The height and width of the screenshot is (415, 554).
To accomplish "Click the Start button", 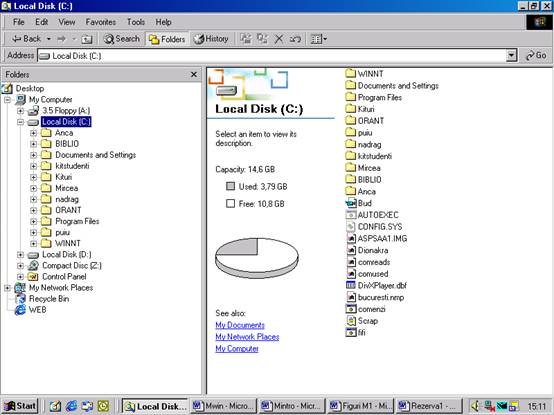I will tap(20, 406).
